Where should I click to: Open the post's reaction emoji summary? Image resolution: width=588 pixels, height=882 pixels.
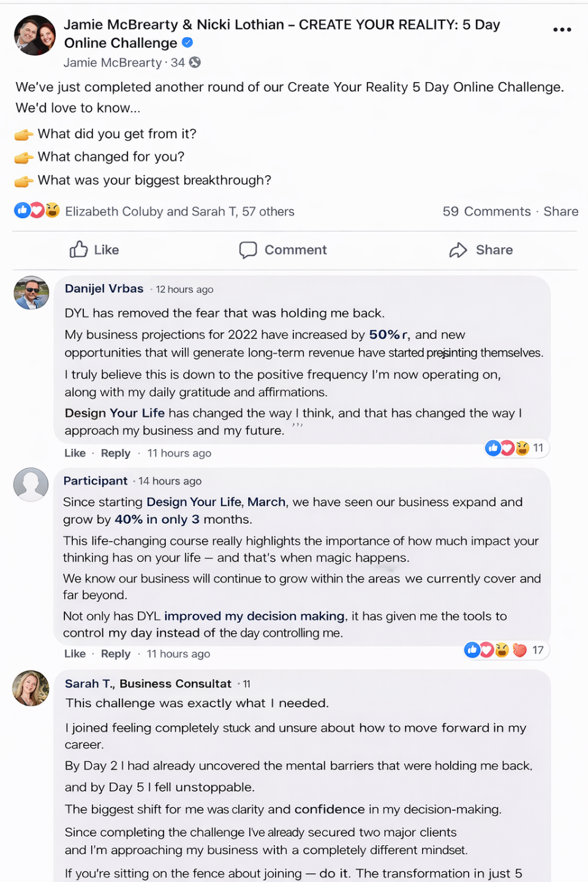tap(37, 211)
